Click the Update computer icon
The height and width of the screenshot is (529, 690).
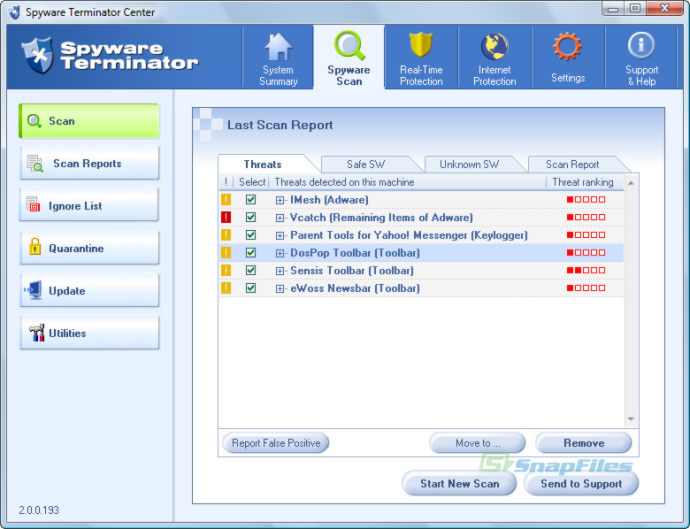coord(33,290)
